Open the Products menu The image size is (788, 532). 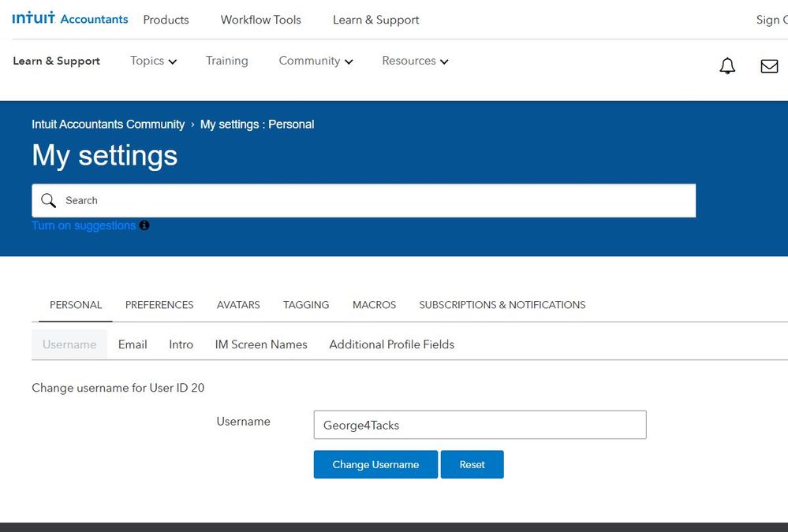(166, 20)
